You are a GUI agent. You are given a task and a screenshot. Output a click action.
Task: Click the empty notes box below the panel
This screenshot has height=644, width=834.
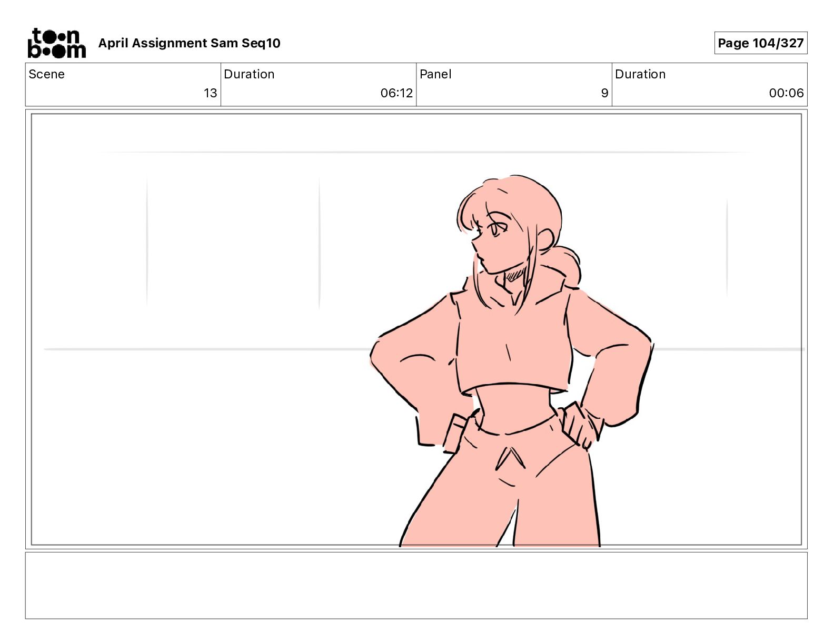(416, 586)
